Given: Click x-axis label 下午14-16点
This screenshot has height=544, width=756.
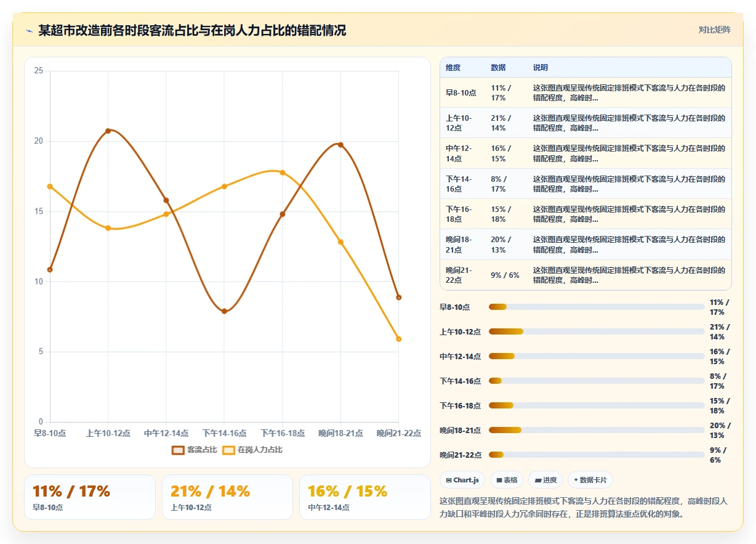Looking at the screenshot, I should click(224, 434).
